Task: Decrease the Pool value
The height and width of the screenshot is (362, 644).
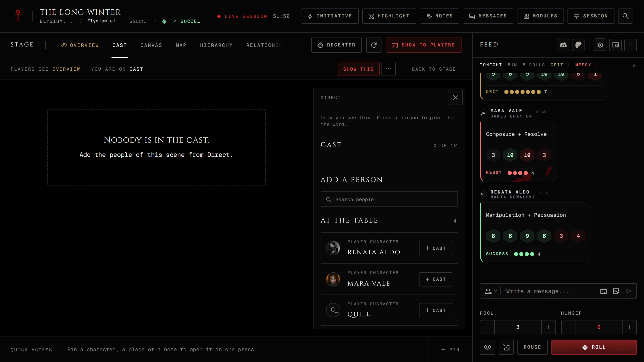Action: [x=487, y=327]
